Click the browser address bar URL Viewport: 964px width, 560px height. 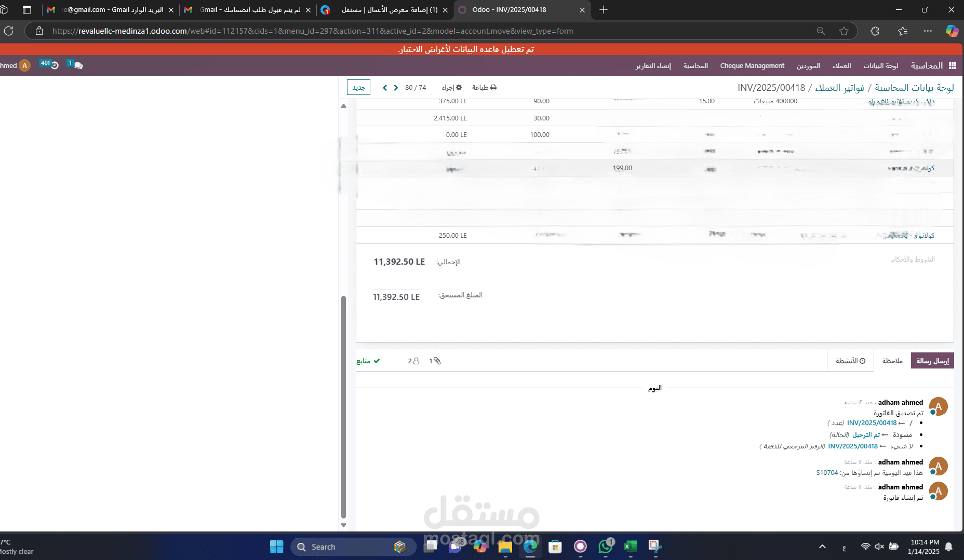click(x=313, y=31)
